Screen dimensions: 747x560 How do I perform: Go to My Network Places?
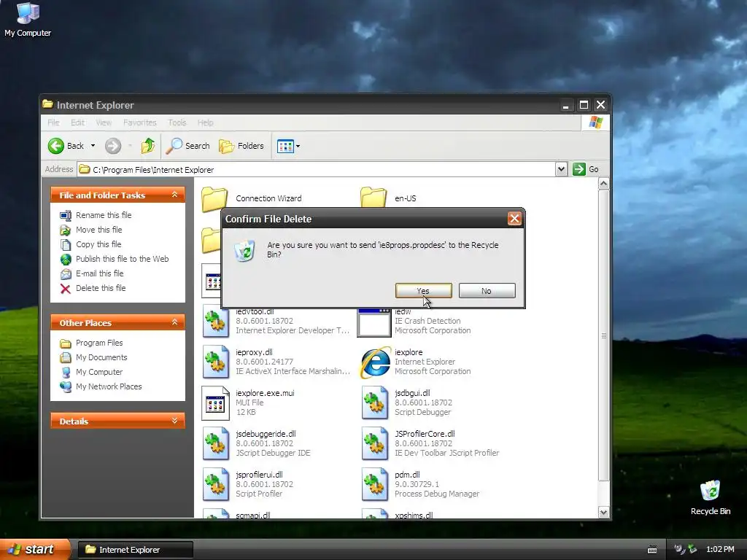(109, 386)
